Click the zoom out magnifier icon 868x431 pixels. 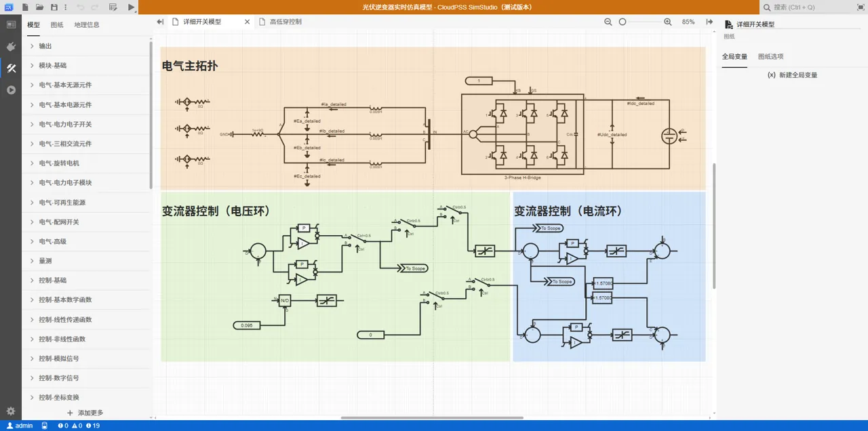coord(608,22)
